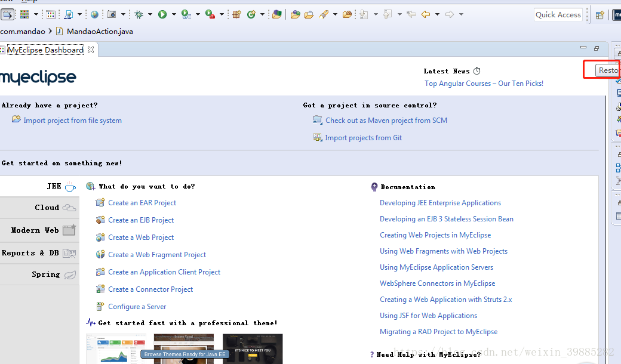
Task: Select the MyEclipse Dashboard tab
Action: [45, 50]
